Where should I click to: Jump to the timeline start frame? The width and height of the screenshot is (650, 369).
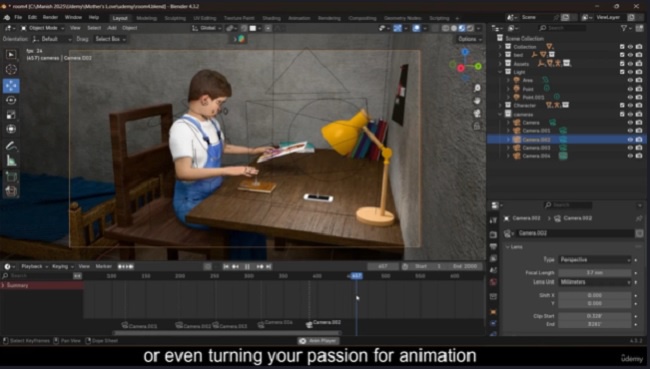click(226, 267)
